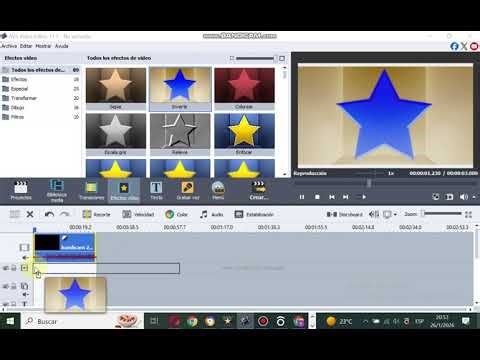The height and width of the screenshot is (360, 480).
Task: Choose the Sepia effect thumbnail
Action: coord(116,89)
